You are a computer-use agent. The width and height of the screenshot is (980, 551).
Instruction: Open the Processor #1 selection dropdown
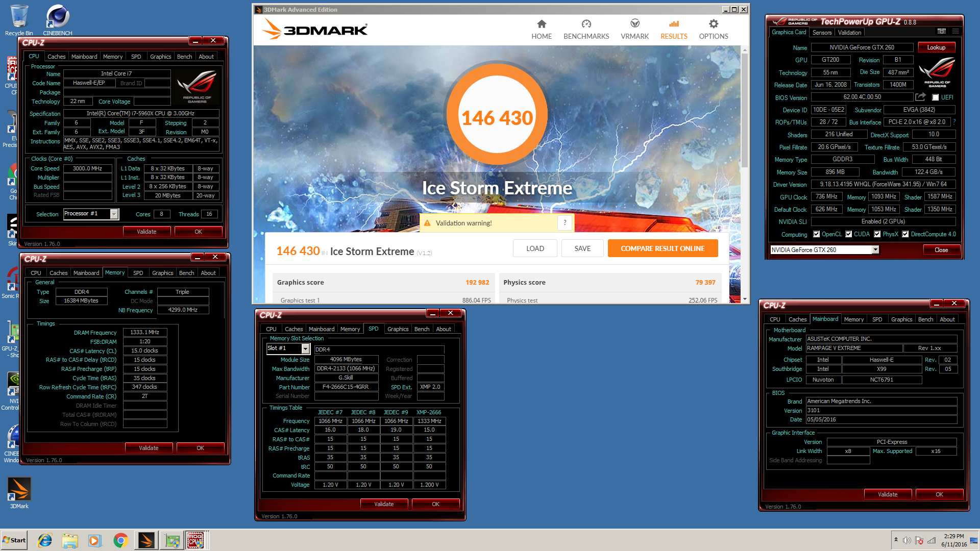coord(91,214)
